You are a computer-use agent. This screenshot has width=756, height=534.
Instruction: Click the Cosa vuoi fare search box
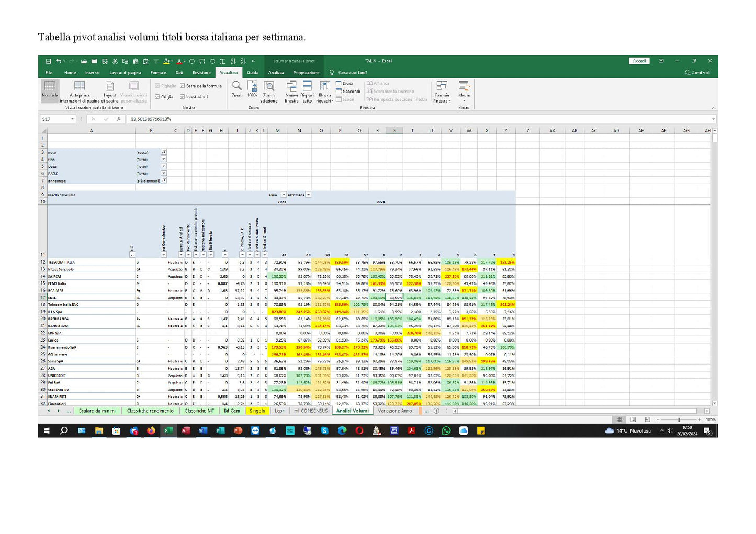pos(352,73)
